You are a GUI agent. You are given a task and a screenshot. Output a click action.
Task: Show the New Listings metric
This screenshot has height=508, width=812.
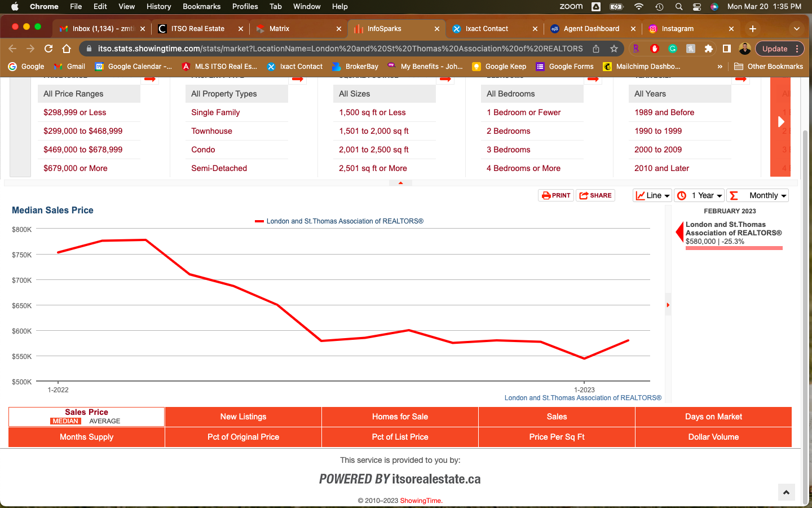pos(244,417)
